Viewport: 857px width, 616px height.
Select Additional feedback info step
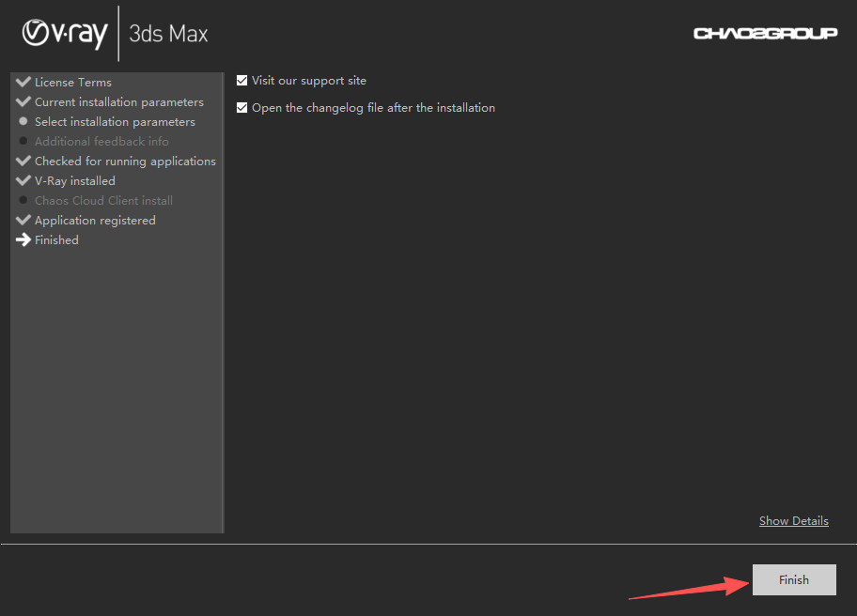101,142
